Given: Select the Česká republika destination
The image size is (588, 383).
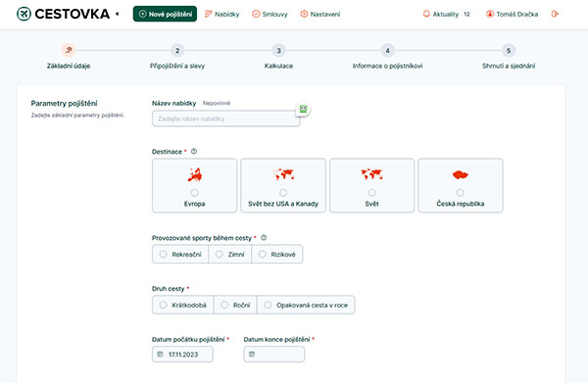Looking at the screenshot, I should click(x=461, y=185).
